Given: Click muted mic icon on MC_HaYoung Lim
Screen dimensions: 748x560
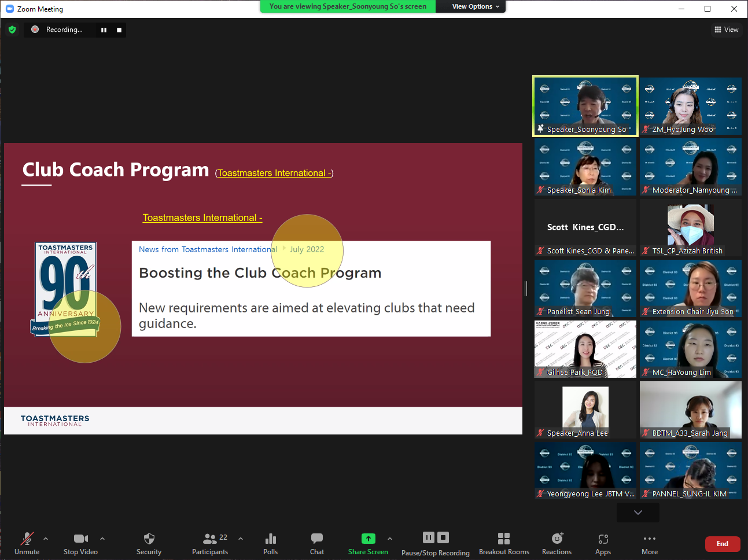Looking at the screenshot, I should coord(646,372).
